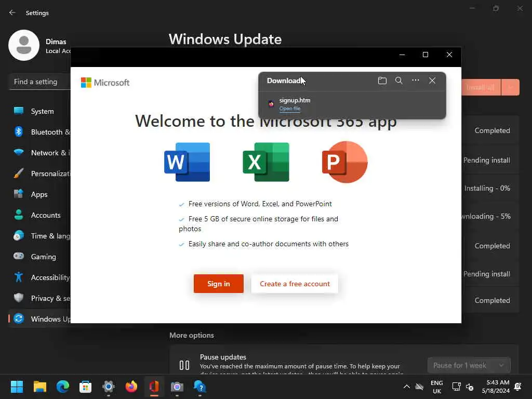Show hidden tray icons chevron
532x399 pixels.
coord(406,387)
